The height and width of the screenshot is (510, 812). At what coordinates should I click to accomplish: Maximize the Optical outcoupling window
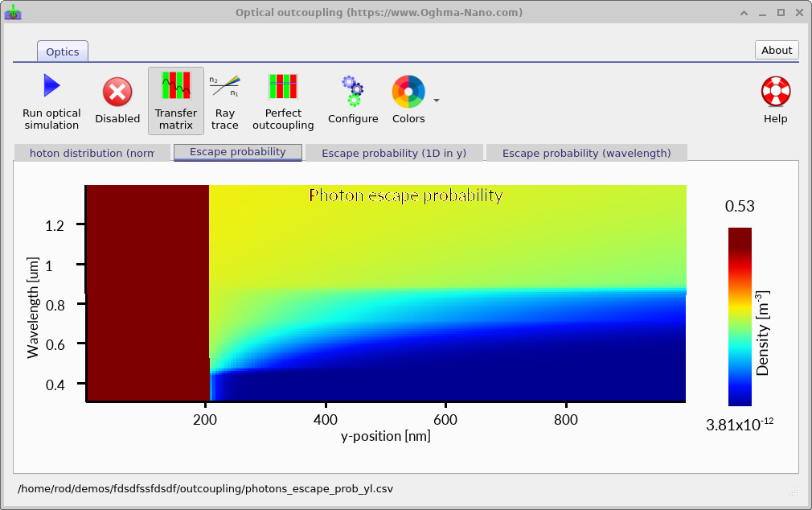click(781, 13)
